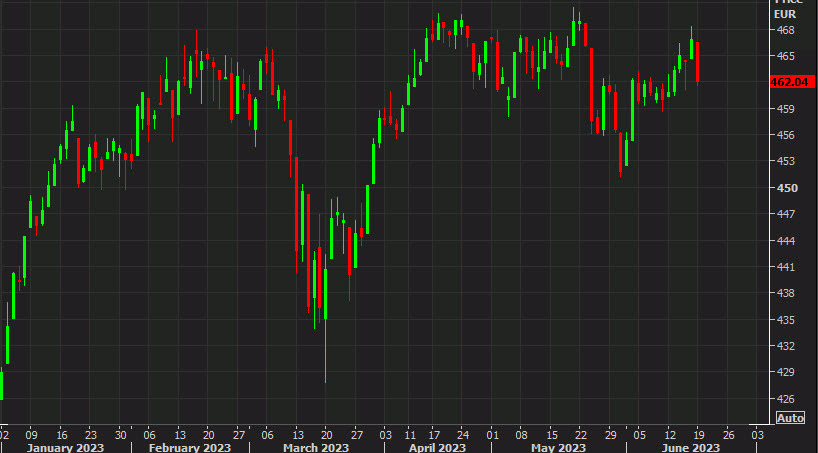Click the latest red candle ending at 462.04
Screen dimensions: 818x453
pos(697,63)
